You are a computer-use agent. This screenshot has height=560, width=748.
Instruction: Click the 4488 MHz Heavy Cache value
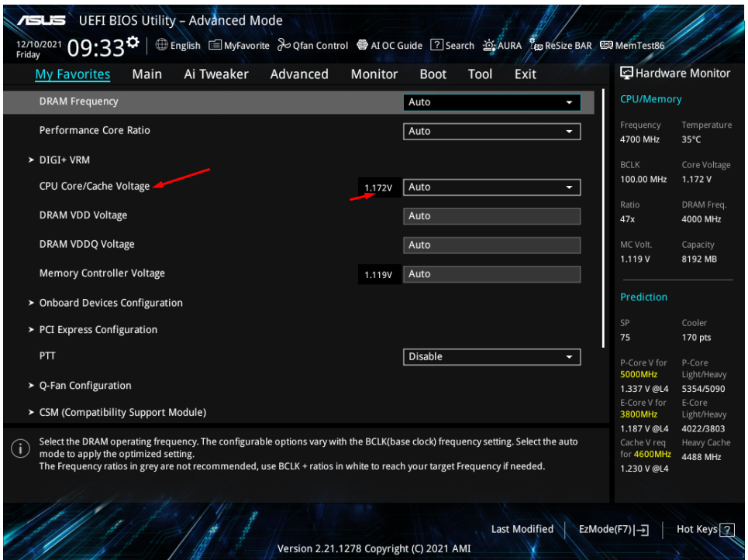pos(701,457)
